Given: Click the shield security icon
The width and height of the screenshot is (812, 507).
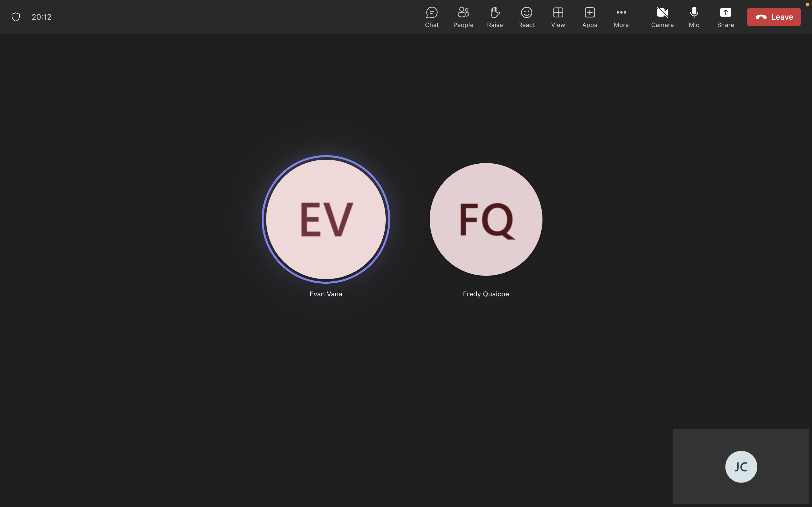Looking at the screenshot, I should coord(16,17).
